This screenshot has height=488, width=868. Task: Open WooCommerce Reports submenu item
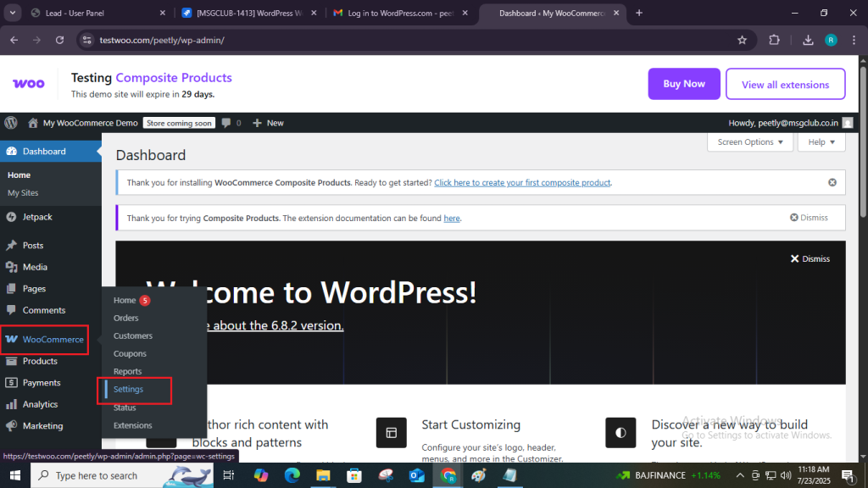coord(128,371)
